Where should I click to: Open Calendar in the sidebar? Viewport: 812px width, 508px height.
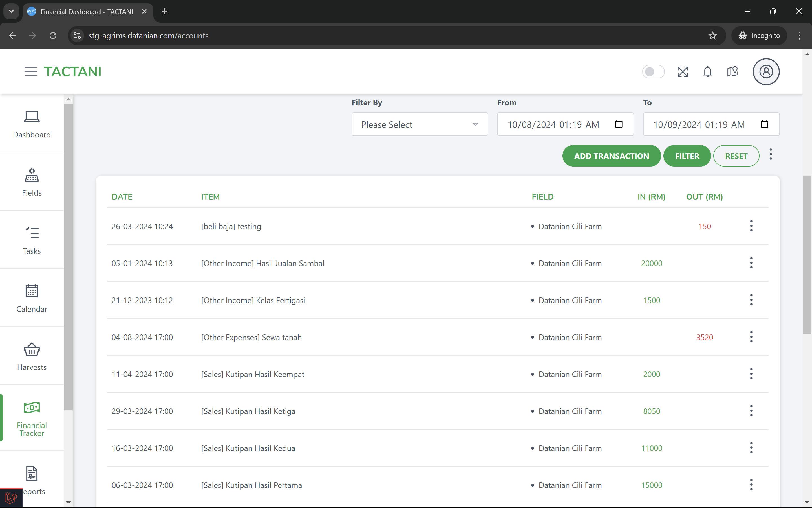[x=32, y=299]
